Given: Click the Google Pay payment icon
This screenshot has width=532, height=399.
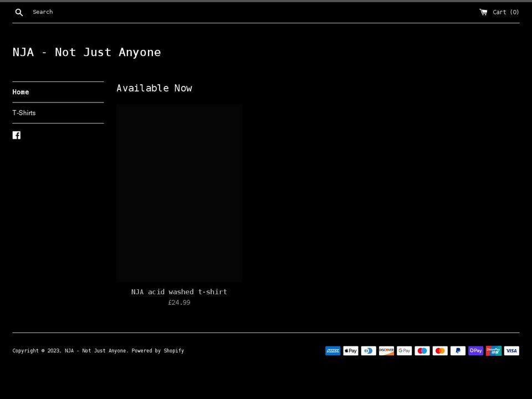Looking at the screenshot, I should 405,350.
